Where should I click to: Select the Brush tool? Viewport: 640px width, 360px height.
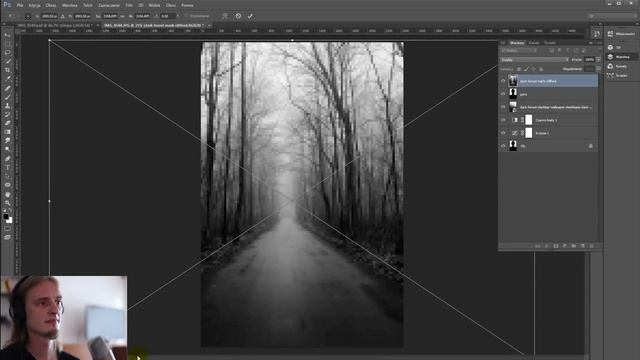(x=7, y=97)
